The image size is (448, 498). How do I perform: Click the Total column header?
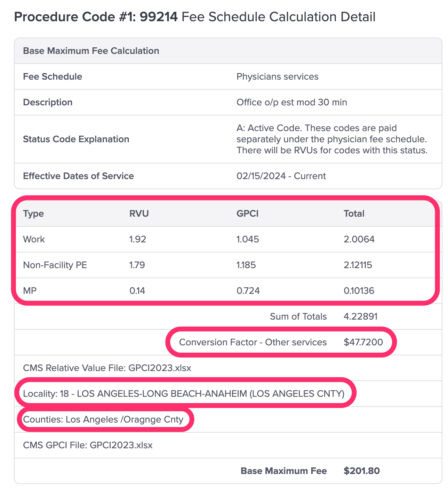coord(354,214)
